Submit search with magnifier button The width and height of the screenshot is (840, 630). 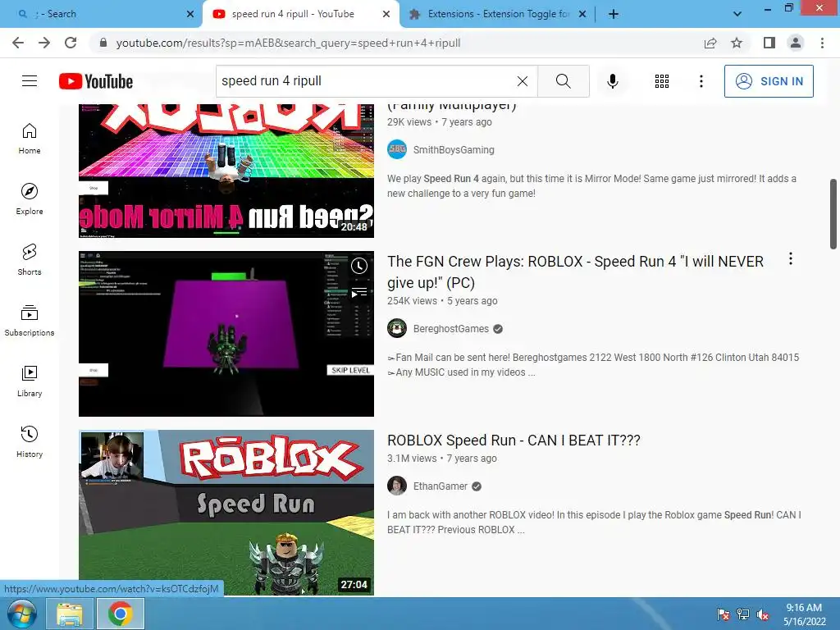563,81
